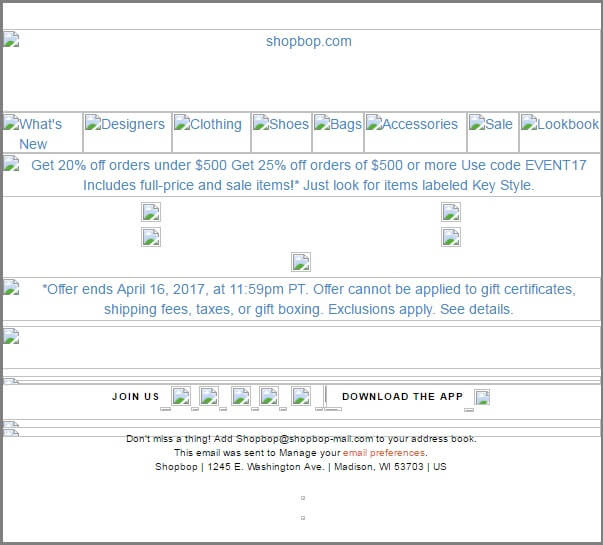The image size is (603, 545).
Task: Click the first social icon after JOIN US
Action: click(x=181, y=396)
